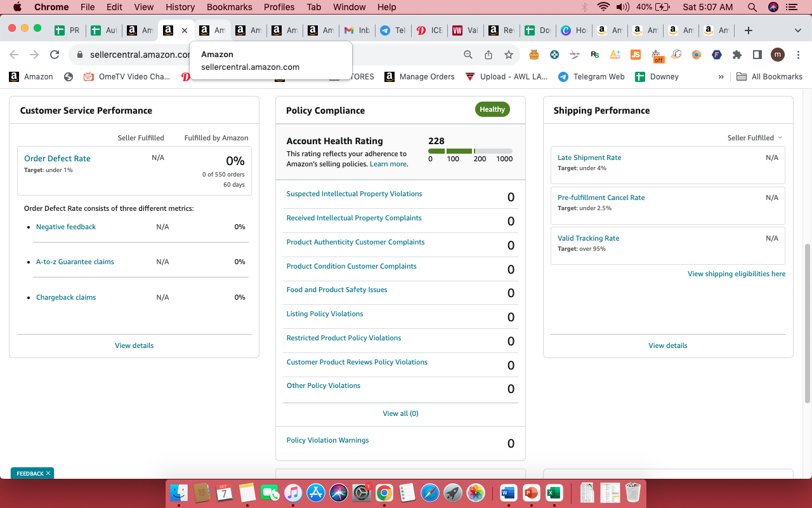View details under Customer Service Performance
This screenshot has width=812, height=508.
(x=134, y=345)
